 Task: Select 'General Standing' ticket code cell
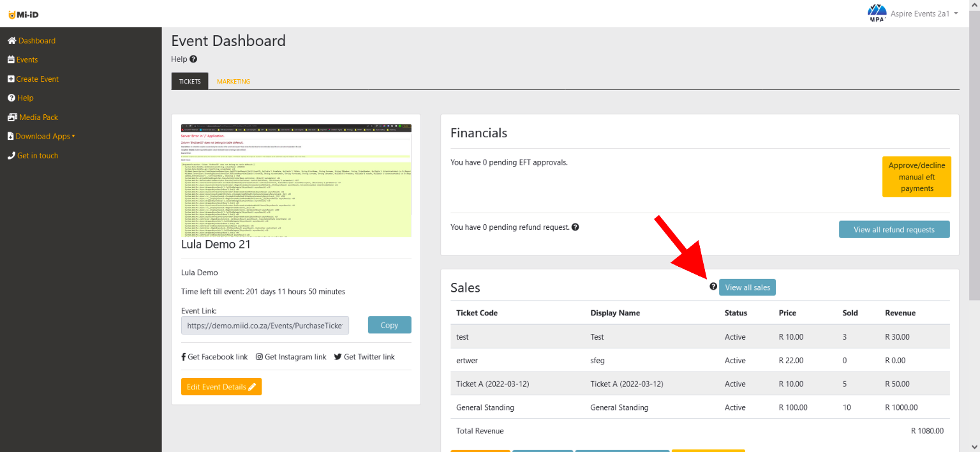tap(485, 407)
